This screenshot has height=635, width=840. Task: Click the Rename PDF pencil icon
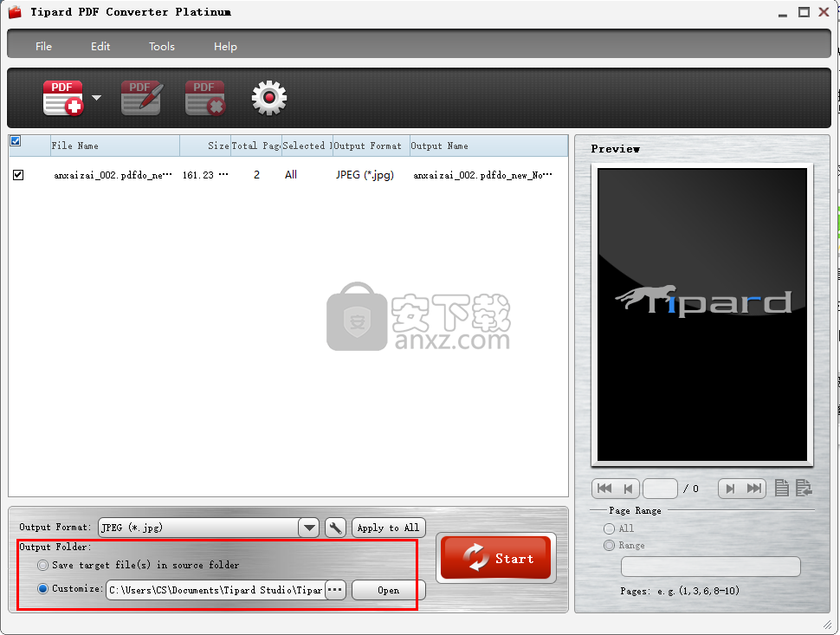[x=142, y=98]
